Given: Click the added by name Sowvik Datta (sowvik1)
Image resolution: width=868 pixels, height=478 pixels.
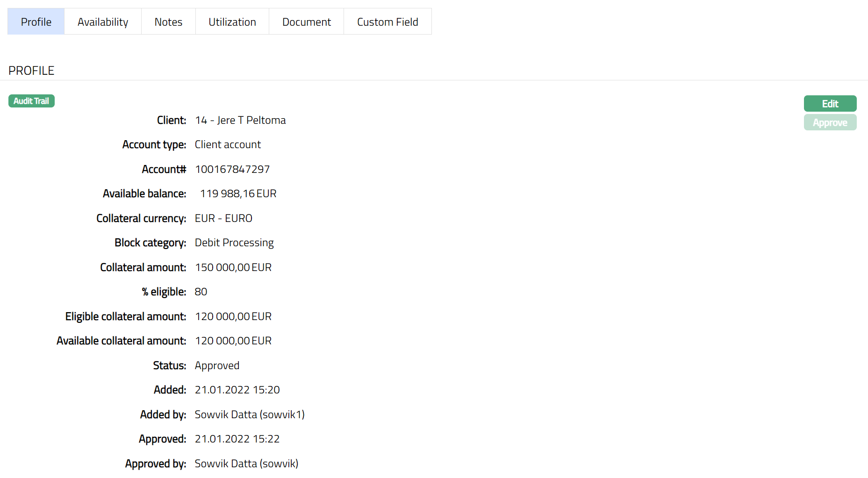Looking at the screenshot, I should [x=250, y=414].
